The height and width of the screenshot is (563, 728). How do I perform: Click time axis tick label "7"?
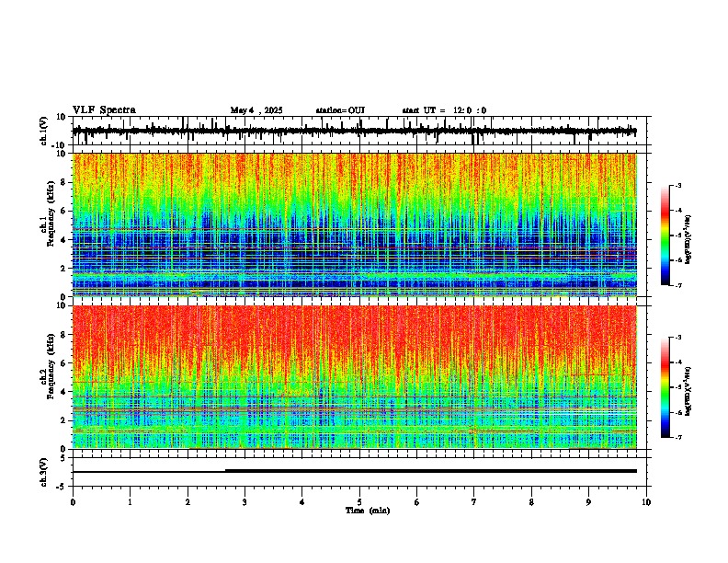(474, 502)
